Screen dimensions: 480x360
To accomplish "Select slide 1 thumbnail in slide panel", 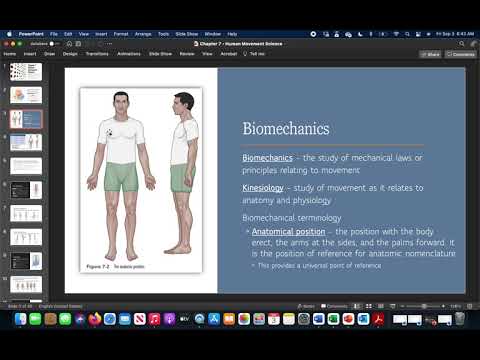I will [x=26, y=72].
